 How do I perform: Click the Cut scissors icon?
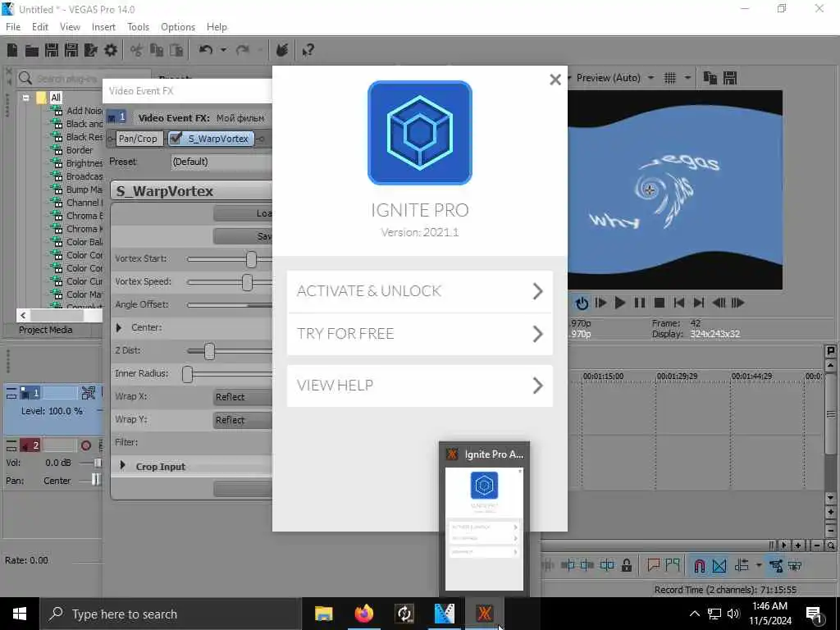[137, 50]
